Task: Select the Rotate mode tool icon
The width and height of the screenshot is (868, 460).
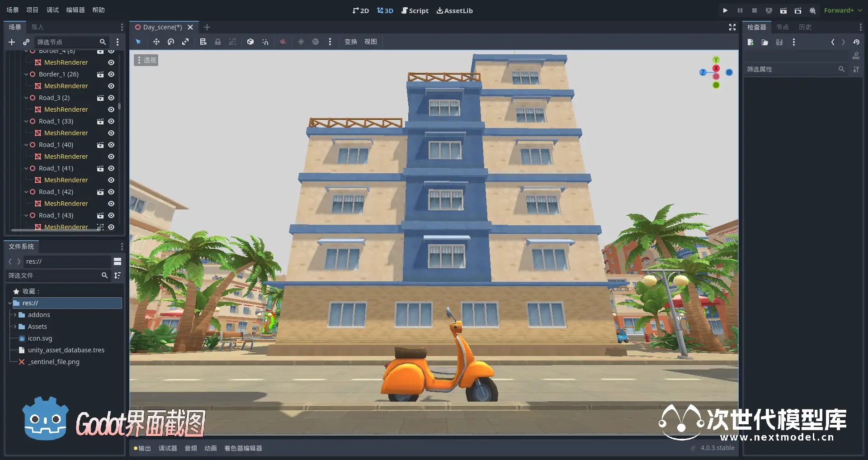Action: coord(170,42)
